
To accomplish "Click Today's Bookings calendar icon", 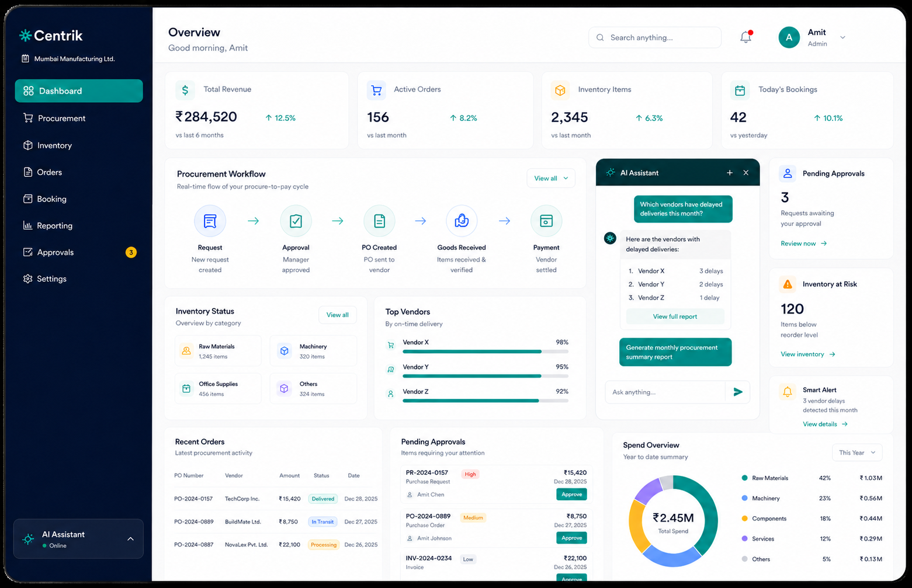I will coord(740,91).
